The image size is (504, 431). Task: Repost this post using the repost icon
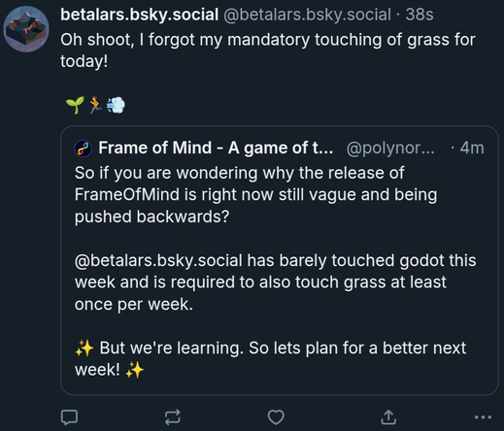click(x=172, y=417)
